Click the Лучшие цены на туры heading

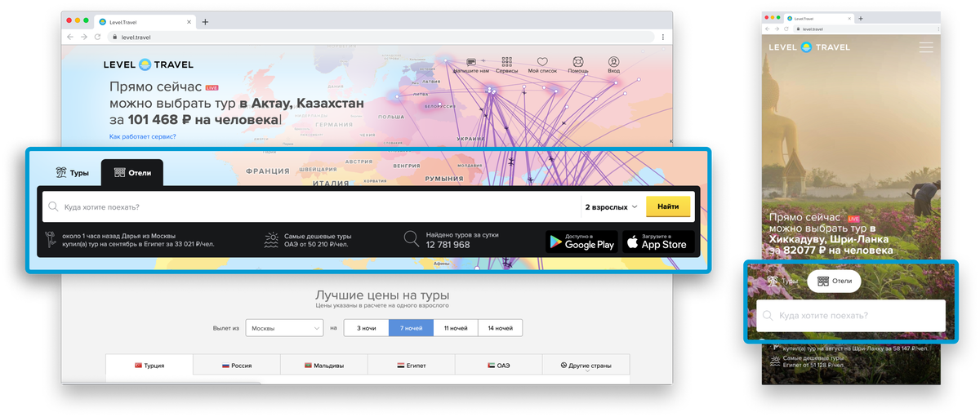pyautogui.click(x=382, y=295)
